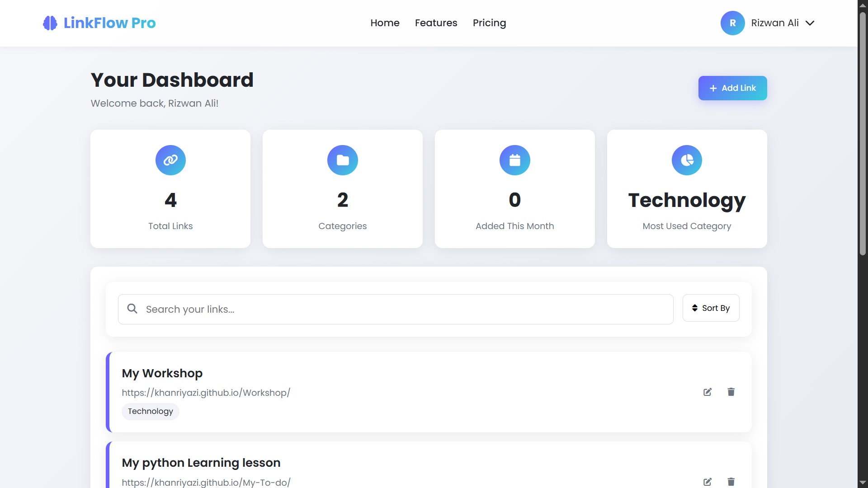The height and width of the screenshot is (488, 868).
Task: Click trash icon for My python Learning lesson
Action: point(731,482)
